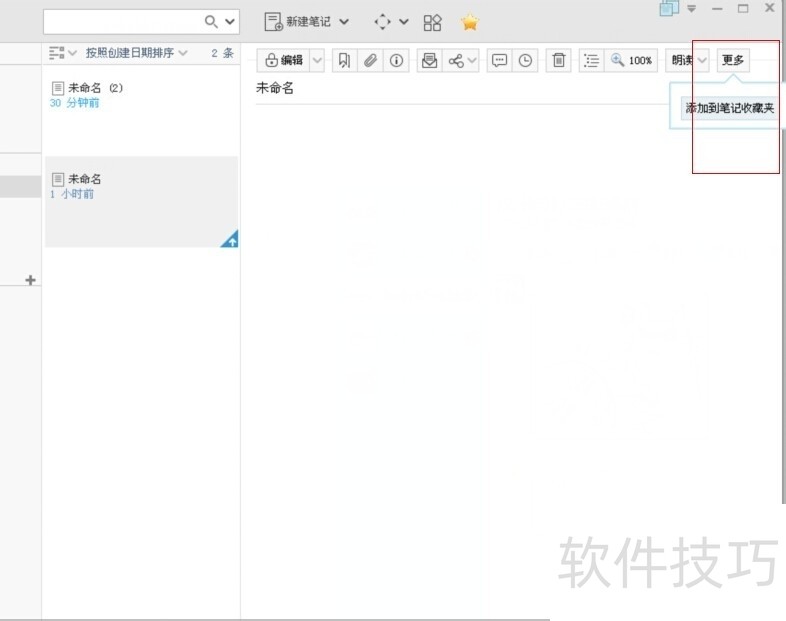Click the outline list icon
Screen dimensions: 786x621
592,61
